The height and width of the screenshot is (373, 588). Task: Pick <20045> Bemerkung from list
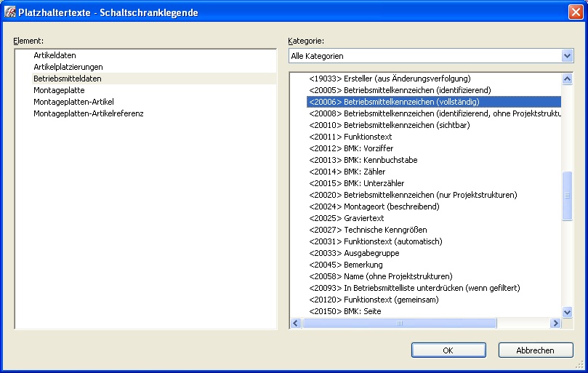(346, 265)
